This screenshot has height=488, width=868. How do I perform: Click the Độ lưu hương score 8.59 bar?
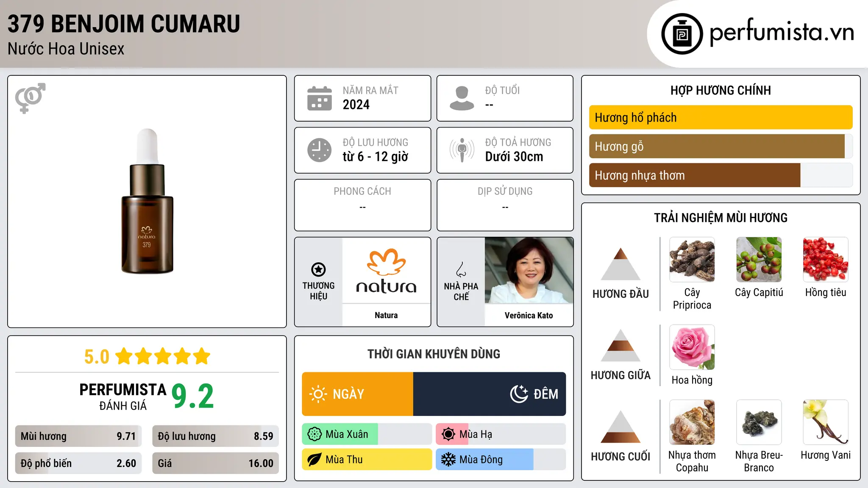point(216,436)
